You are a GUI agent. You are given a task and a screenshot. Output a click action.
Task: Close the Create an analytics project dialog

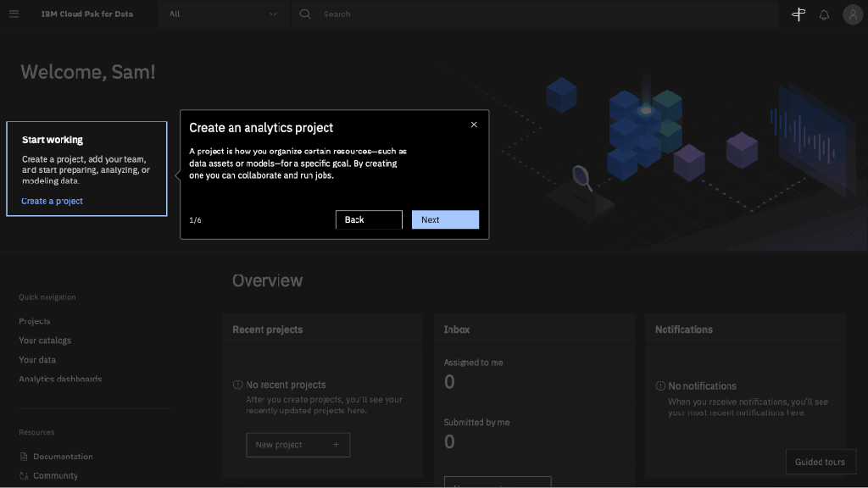(x=474, y=125)
